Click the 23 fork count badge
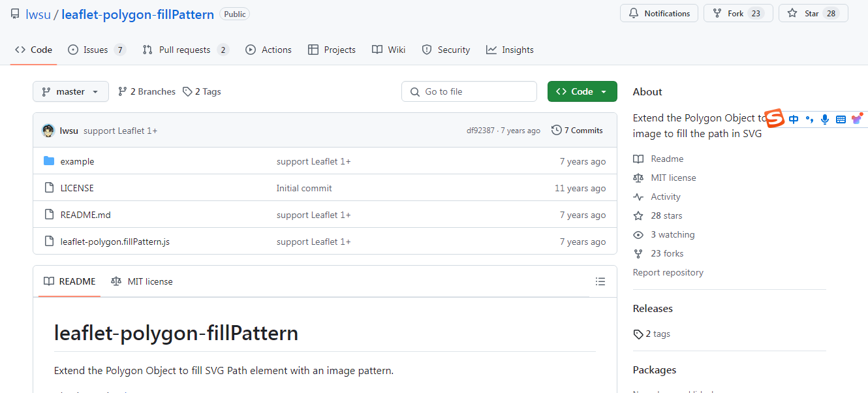868x393 pixels. pyautogui.click(x=756, y=13)
